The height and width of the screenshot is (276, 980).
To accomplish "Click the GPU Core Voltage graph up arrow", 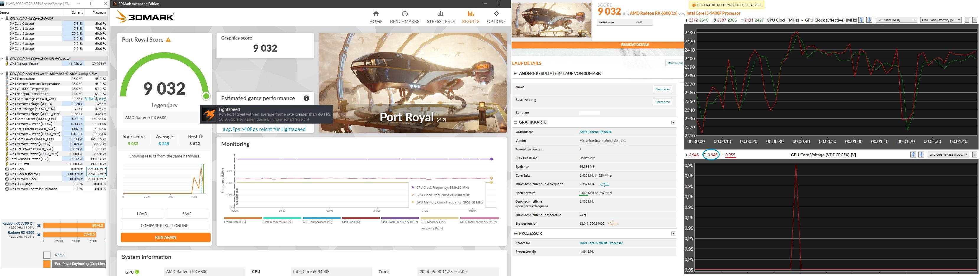I will [x=913, y=155].
